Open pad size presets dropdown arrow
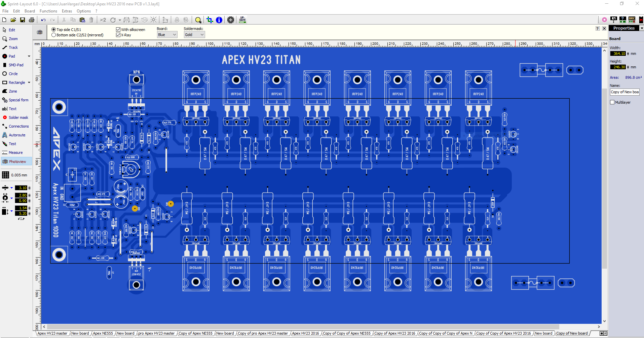Image resolution: width=644 pixels, height=338 pixels. [x=11, y=198]
